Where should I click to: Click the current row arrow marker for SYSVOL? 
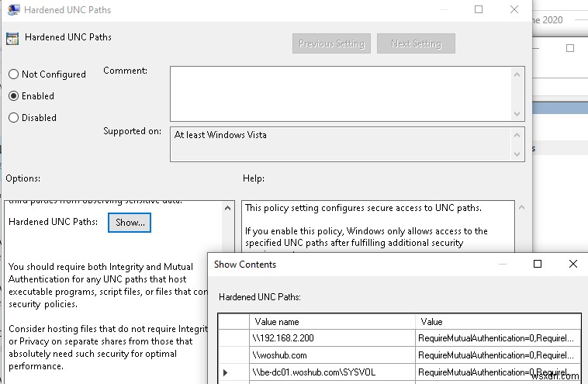coord(226,372)
